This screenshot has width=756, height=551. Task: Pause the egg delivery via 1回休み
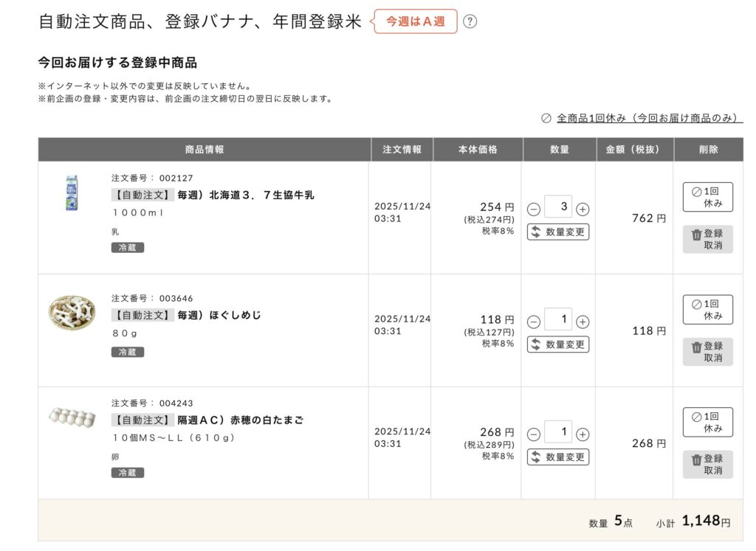[707, 422]
